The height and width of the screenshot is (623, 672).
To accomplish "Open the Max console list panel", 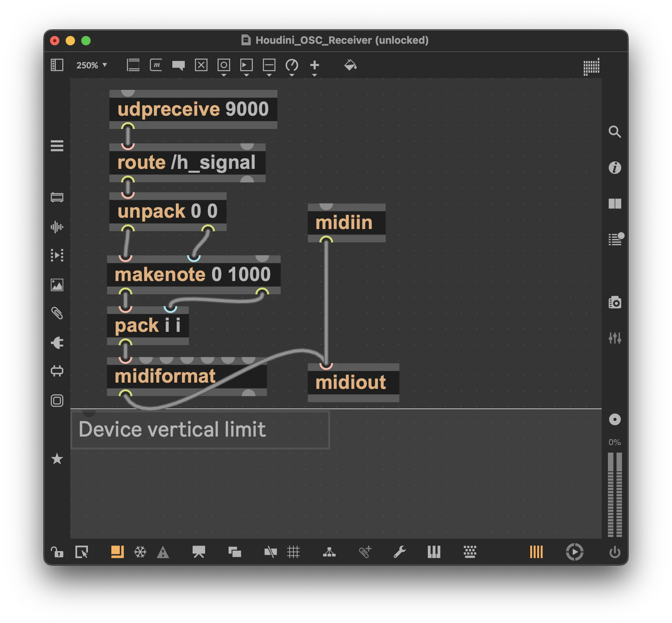I will pyautogui.click(x=616, y=239).
